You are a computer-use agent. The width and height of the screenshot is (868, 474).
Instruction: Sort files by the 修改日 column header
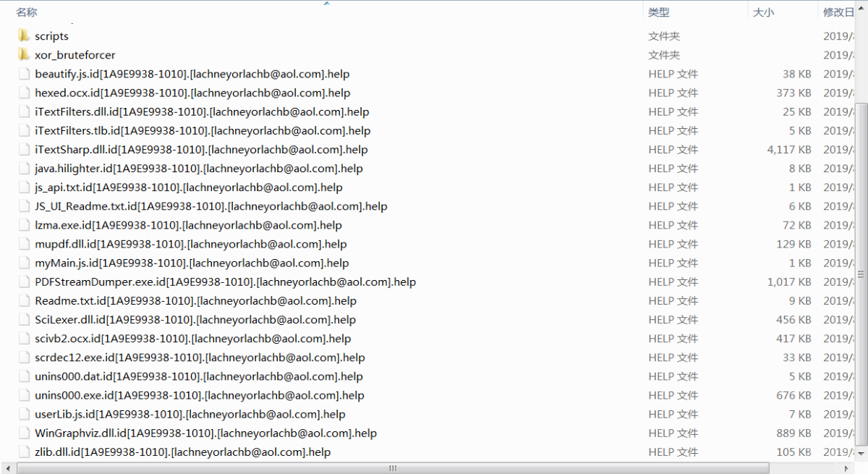click(838, 12)
